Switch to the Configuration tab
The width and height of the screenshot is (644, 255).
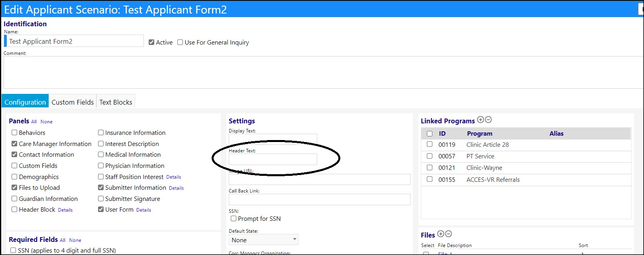[25, 102]
